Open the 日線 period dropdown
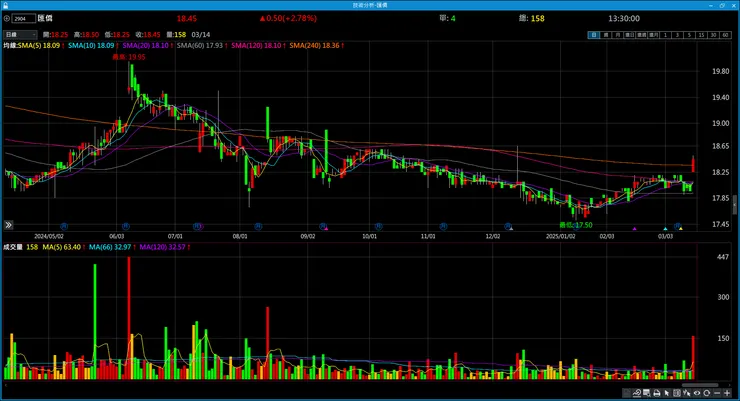This screenshot has width=740, height=401. click(x=20, y=34)
